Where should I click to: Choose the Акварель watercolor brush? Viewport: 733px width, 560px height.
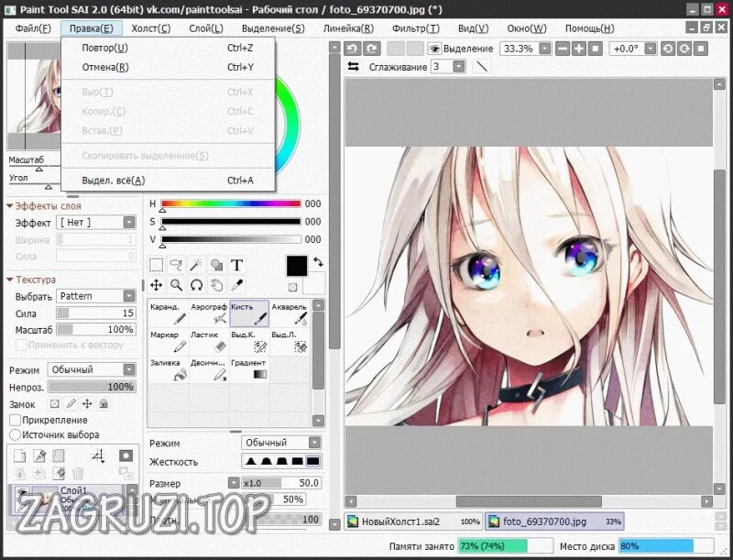tap(290, 313)
